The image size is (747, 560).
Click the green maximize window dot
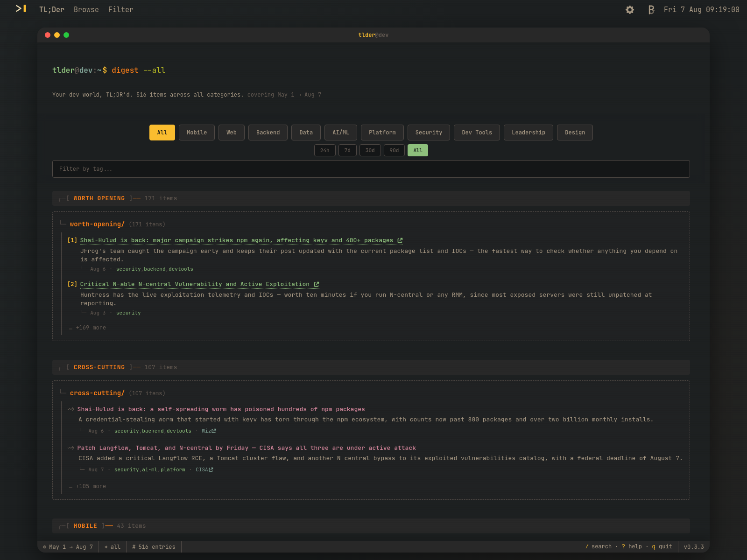click(x=66, y=35)
